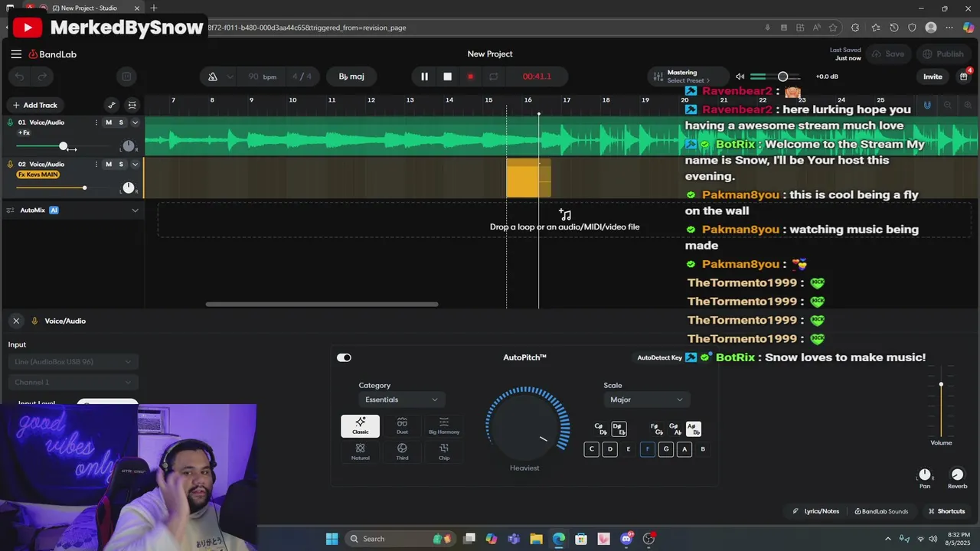980x551 pixels.
Task: Open Channel 1 dropdown
Action: tap(73, 382)
